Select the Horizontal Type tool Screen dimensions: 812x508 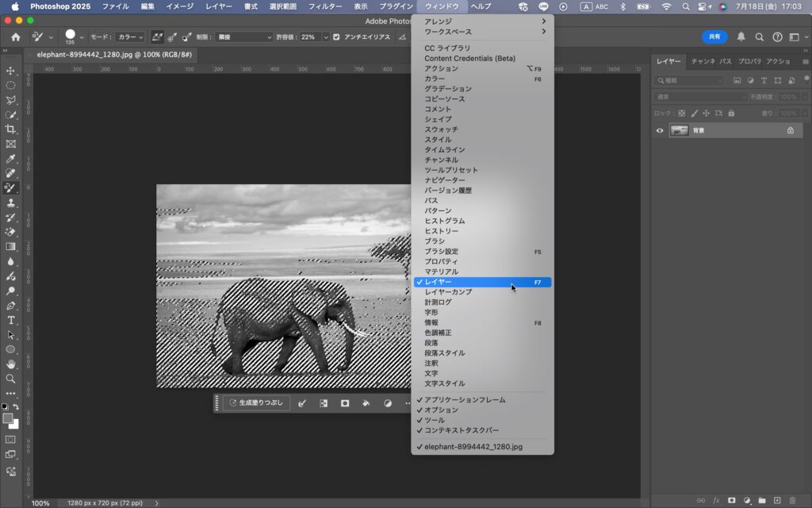coord(10,321)
